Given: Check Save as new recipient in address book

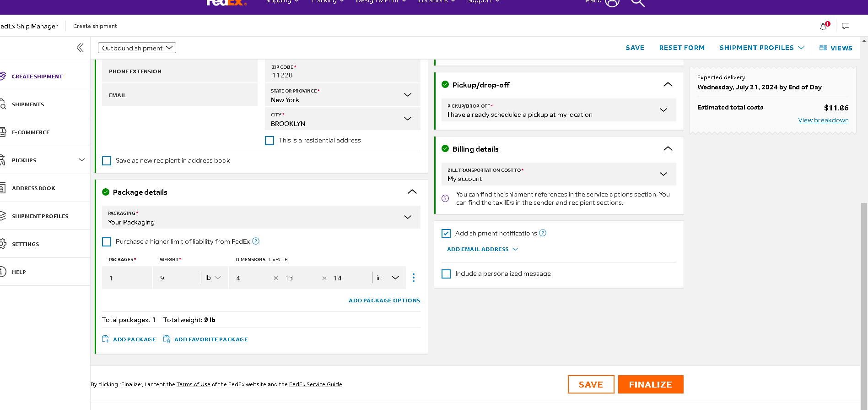Looking at the screenshot, I should pos(107,161).
